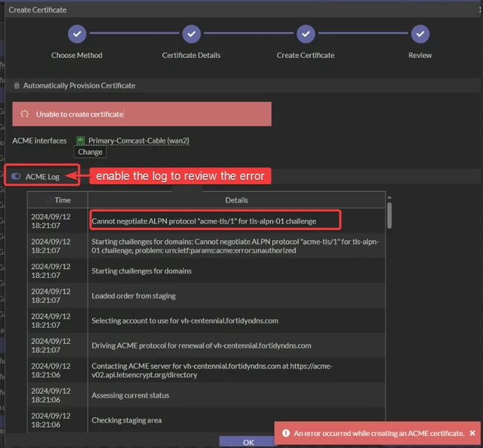This screenshot has height=448, width=483.
Task: Click the Change button for ACME interfaces
Action: click(90, 152)
